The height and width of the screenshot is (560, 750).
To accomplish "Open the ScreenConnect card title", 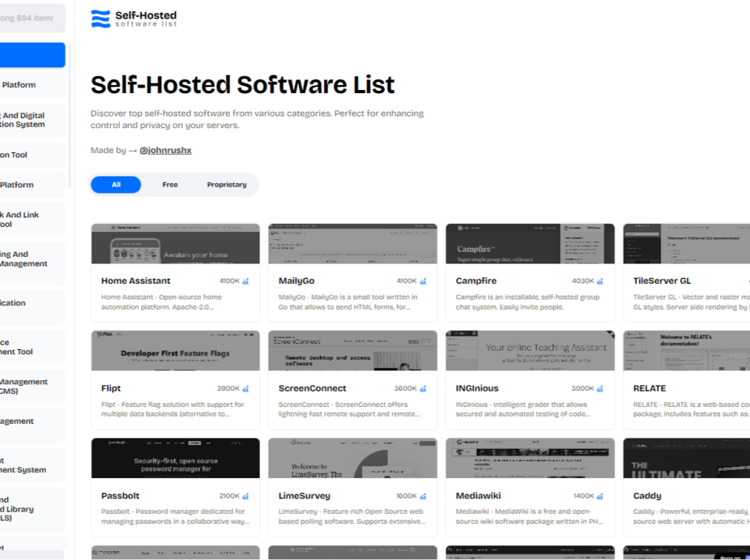I will (312, 388).
